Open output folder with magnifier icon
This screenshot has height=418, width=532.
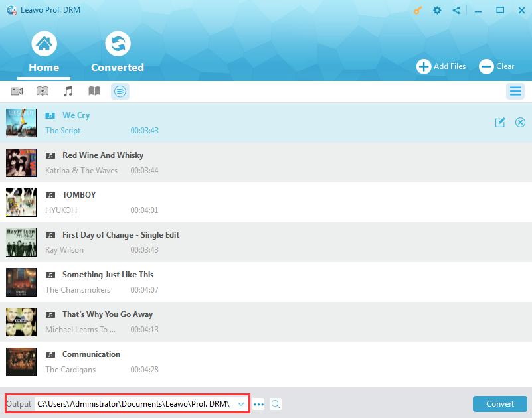[x=276, y=404]
